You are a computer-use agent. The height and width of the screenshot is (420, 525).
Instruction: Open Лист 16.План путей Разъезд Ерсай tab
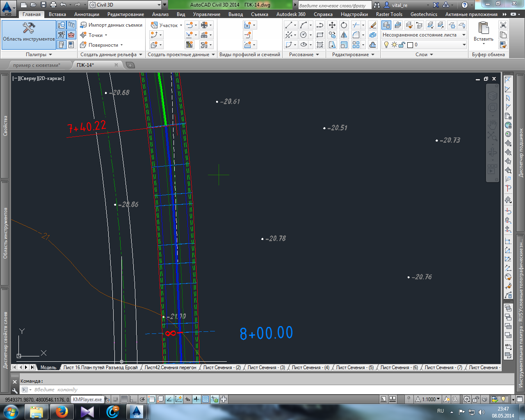pyautogui.click(x=100, y=367)
